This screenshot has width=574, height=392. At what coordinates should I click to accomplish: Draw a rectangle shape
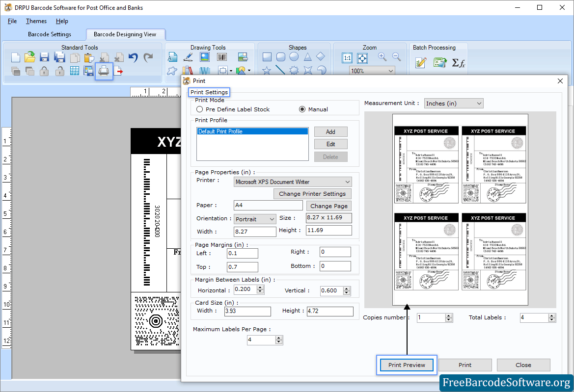(x=267, y=57)
